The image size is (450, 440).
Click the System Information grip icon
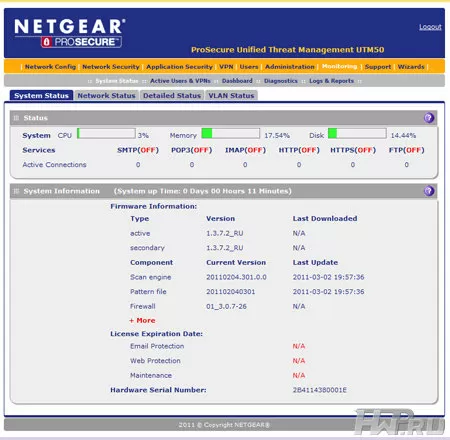point(16,191)
